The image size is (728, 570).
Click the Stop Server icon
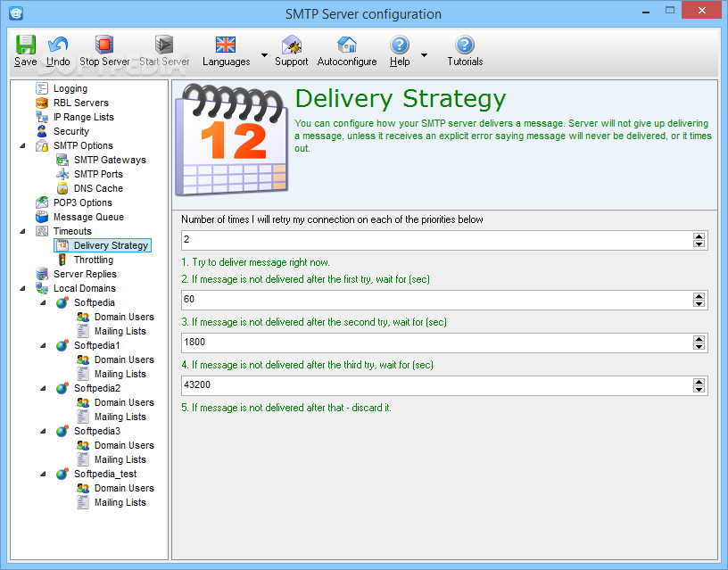tap(104, 45)
